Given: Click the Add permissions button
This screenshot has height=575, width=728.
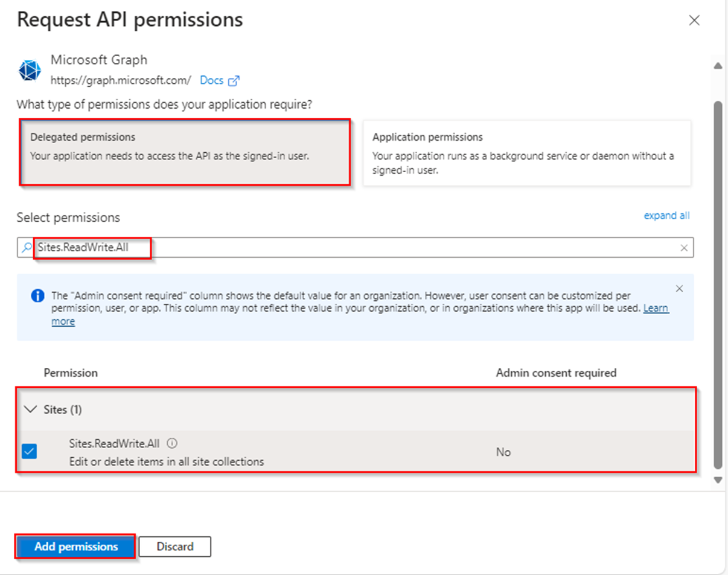Looking at the screenshot, I should click(75, 547).
